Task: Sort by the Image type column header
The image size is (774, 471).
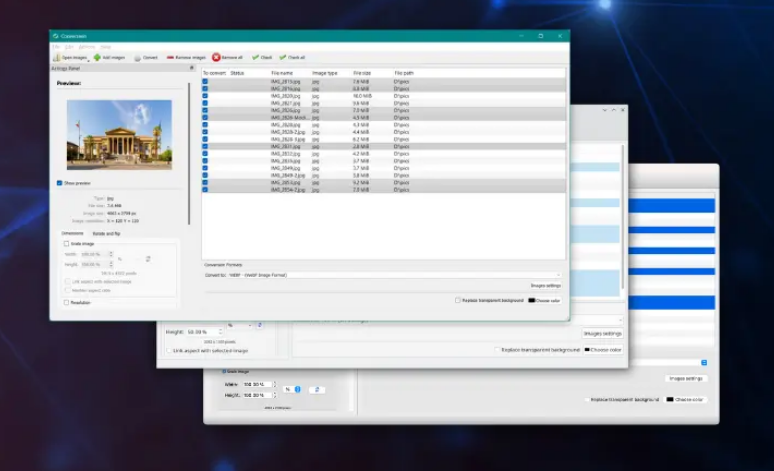Action: click(x=325, y=73)
